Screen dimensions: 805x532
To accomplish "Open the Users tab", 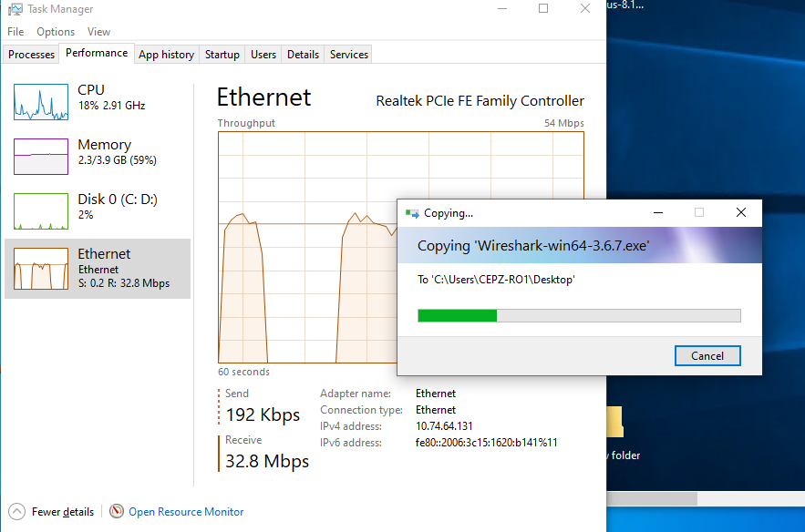I will (263, 55).
